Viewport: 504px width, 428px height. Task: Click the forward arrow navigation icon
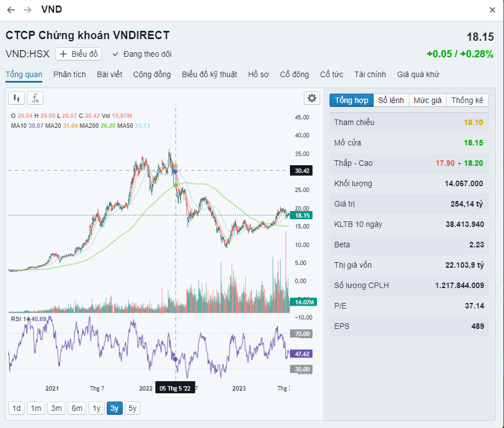click(28, 10)
